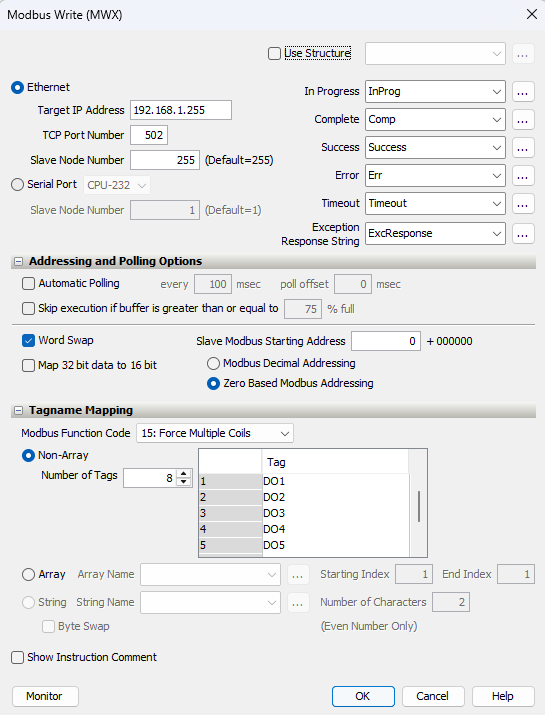Viewport: 545px width, 715px height.
Task: Click the Target IP Address field
Action: click(x=181, y=110)
